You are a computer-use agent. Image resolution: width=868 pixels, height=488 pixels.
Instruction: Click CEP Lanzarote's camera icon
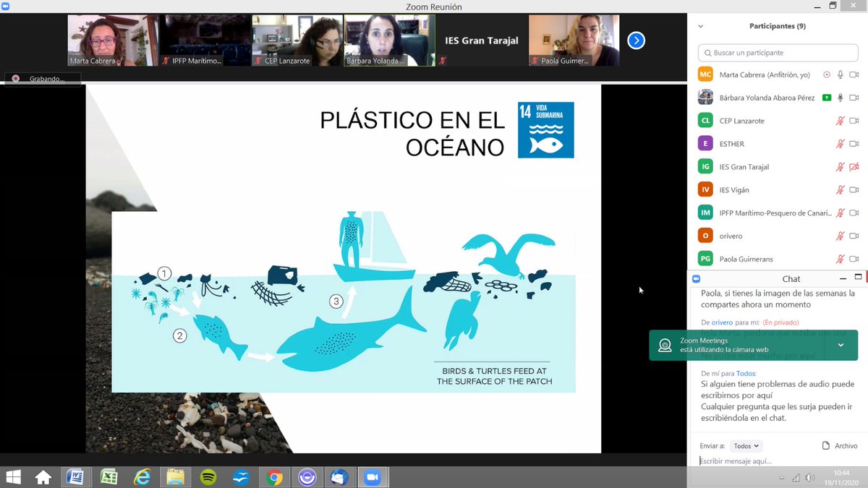click(854, 121)
